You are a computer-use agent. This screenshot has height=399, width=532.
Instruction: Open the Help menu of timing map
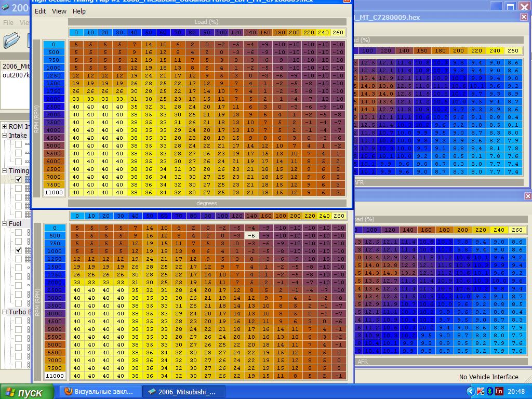[x=79, y=11]
